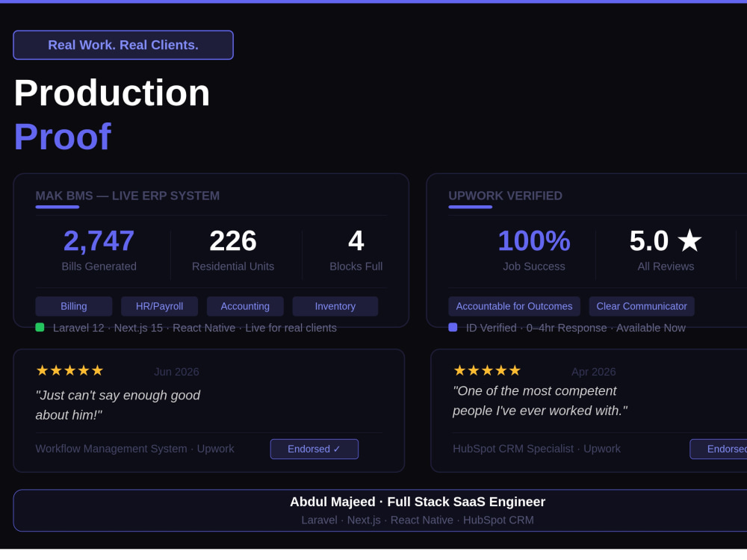
Task: Click the green live status indicator square
Action: 40,327
